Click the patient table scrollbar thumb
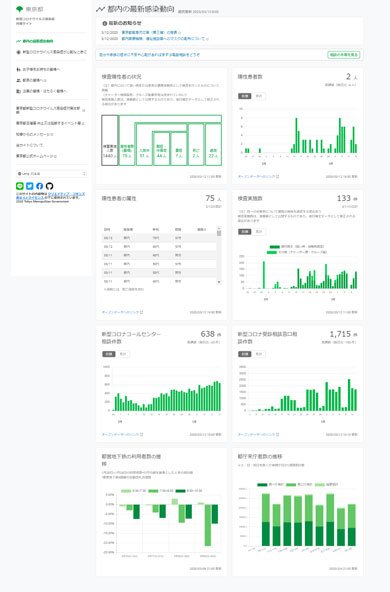The image size is (390, 592). [x=219, y=233]
